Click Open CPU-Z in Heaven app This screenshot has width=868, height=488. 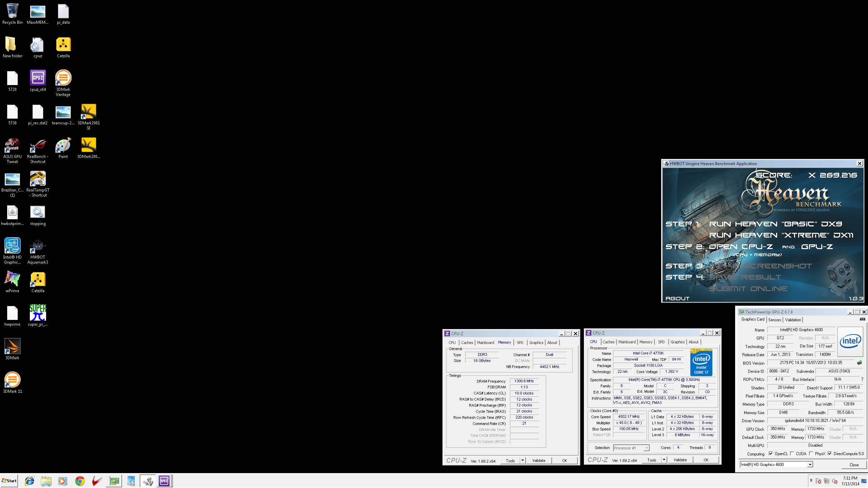741,246
